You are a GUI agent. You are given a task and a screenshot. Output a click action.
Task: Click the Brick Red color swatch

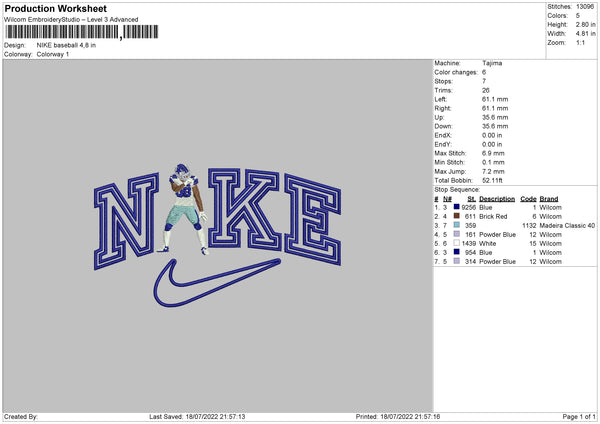[x=457, y=216]
